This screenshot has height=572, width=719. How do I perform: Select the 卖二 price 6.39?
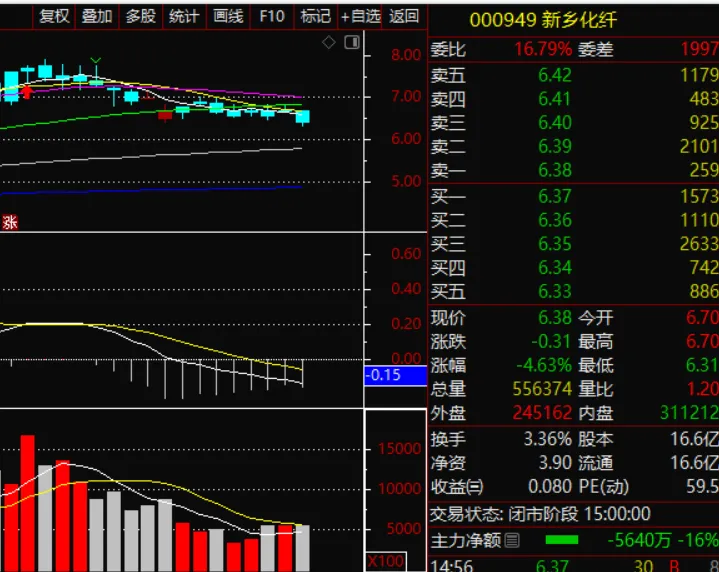(x=555, y=147)
